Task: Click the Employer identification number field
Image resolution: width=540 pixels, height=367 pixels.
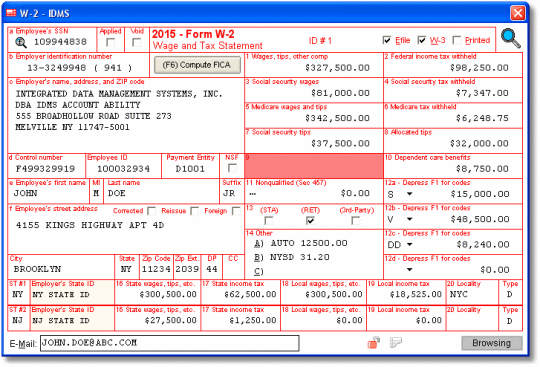Action: point(79,68)
